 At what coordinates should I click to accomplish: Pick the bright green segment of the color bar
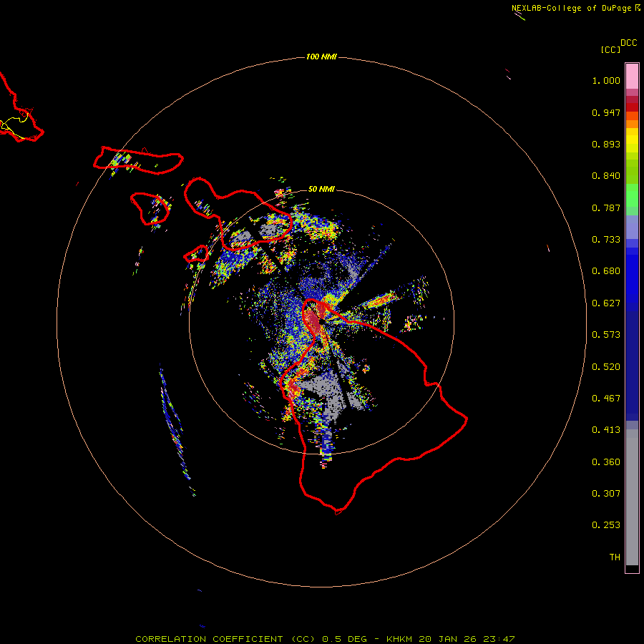click(x=632, y=195)
